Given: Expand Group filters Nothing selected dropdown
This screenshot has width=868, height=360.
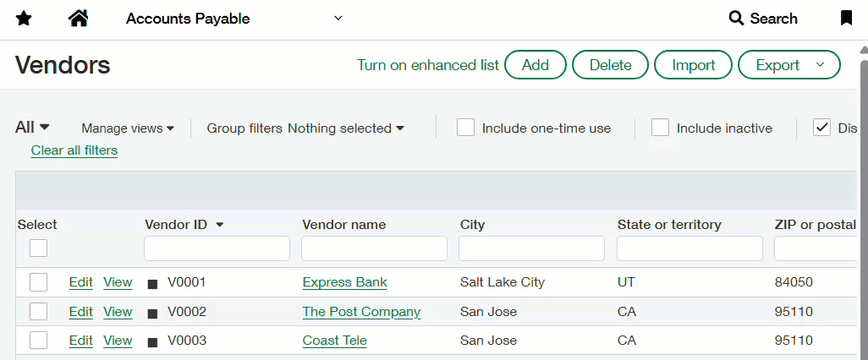Looking at the screenshot, I should (x=345, y=128).
